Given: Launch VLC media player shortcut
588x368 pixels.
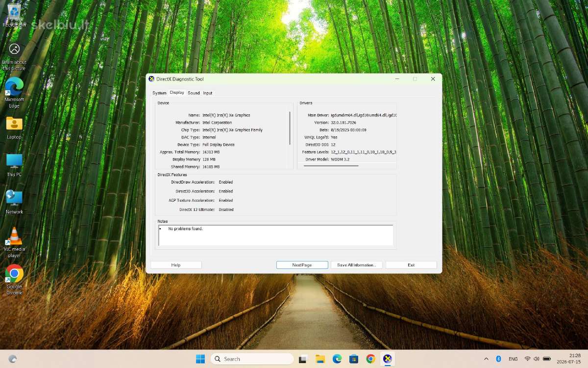Looking at the screenshot, I should pyautogui.click(x=14, y=242).
